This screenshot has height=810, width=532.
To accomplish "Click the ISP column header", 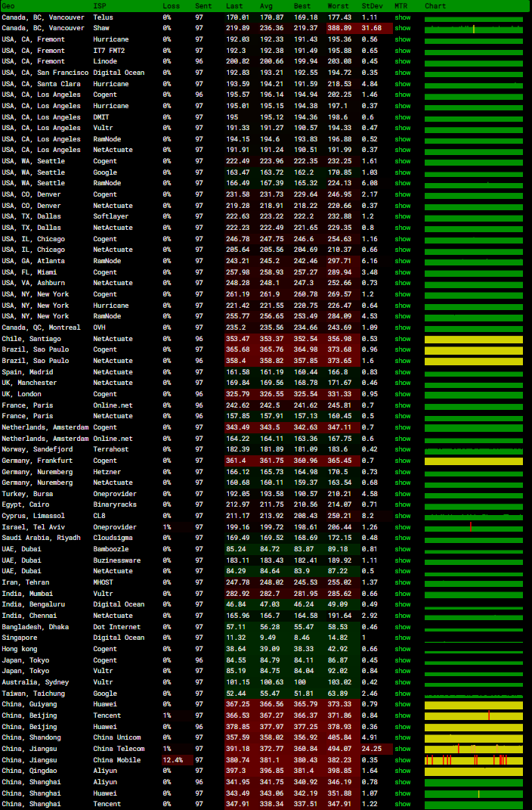I will [x=99, y=6].
